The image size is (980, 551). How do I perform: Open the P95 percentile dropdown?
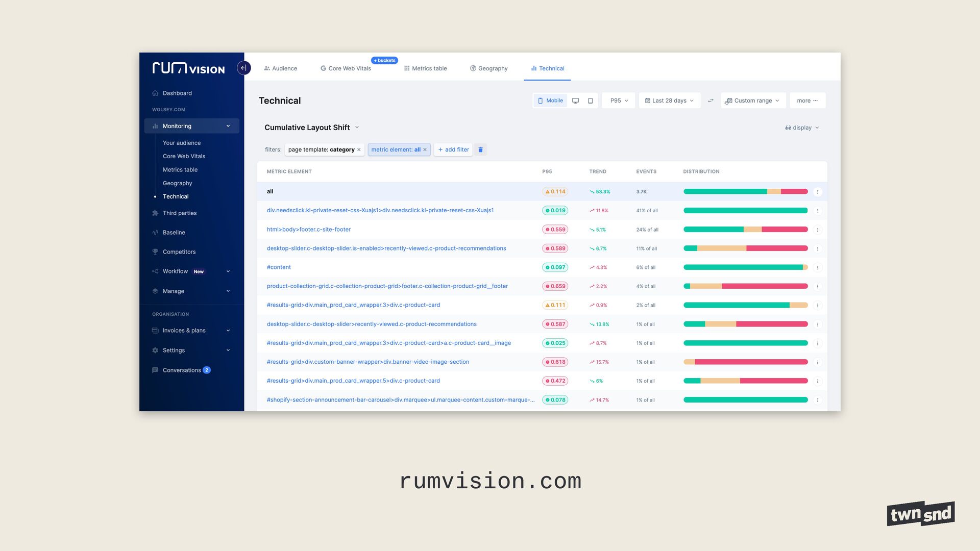[619, 101]
